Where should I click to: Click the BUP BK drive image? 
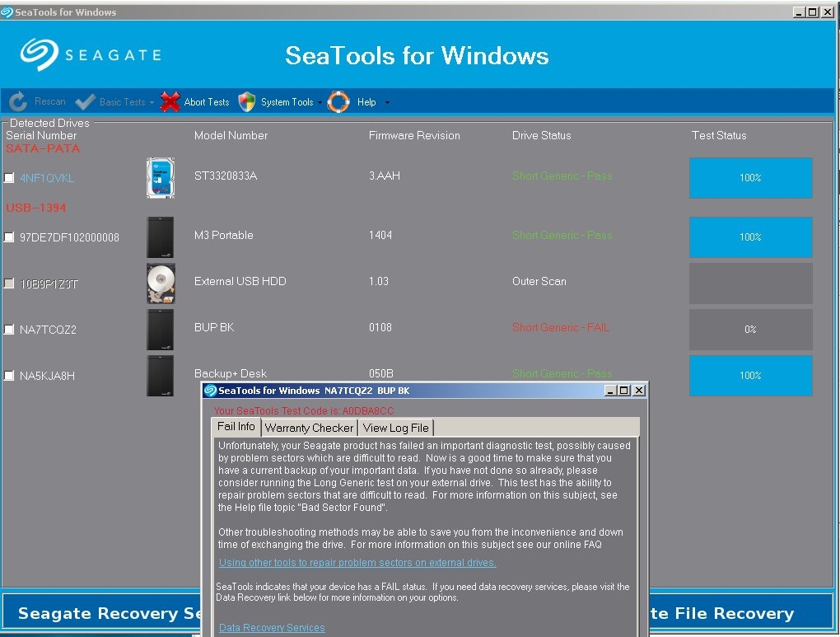tap(161, 330)
